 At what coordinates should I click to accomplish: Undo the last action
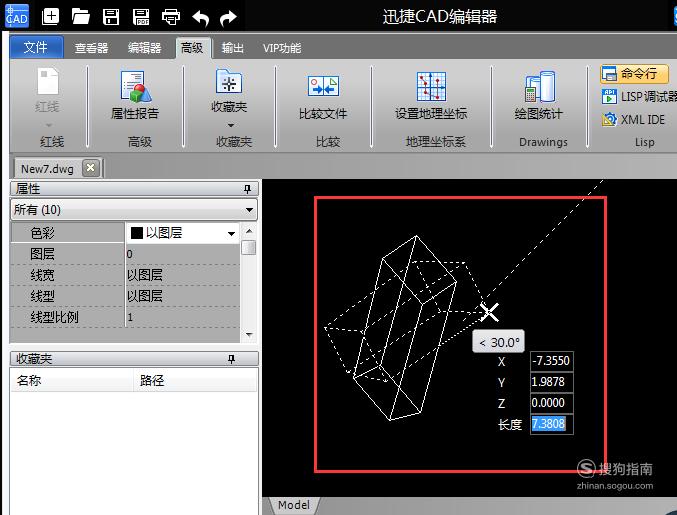point(200,18)
